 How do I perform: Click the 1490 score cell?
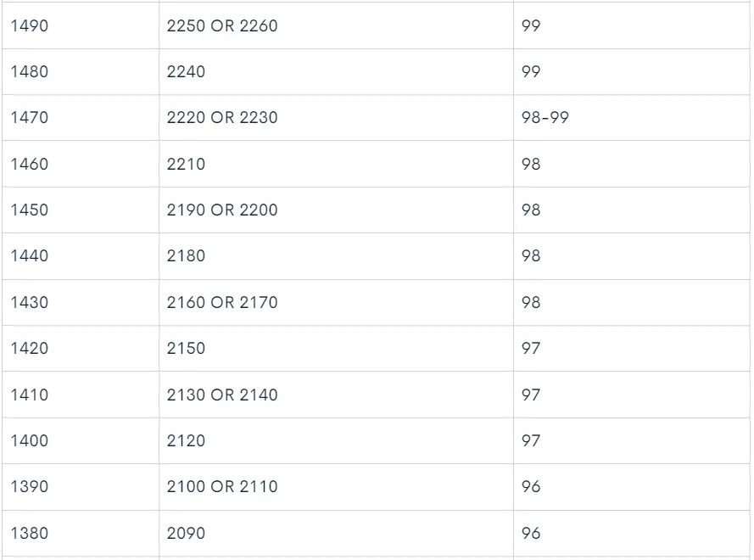tap(30, 25)
